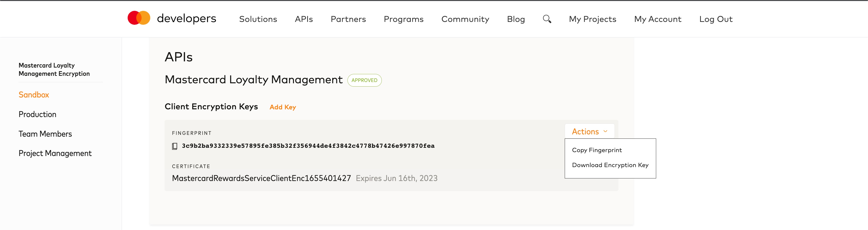The image size is (868, 230).
Task: Select Copy Fingerprint from the menu
Action: 597,150
